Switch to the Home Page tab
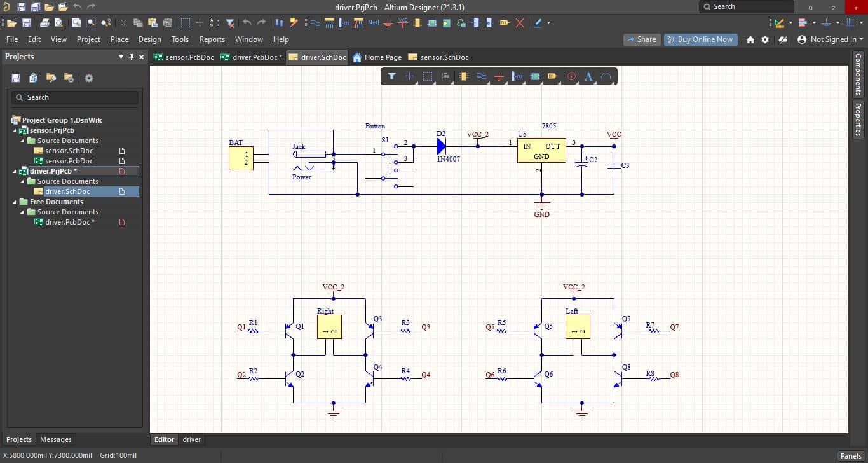This screenshot has width=868, height=463. [377, 57]
